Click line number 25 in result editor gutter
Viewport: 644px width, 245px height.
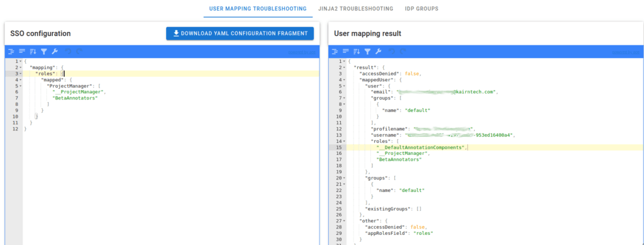[x=339, y=208]
